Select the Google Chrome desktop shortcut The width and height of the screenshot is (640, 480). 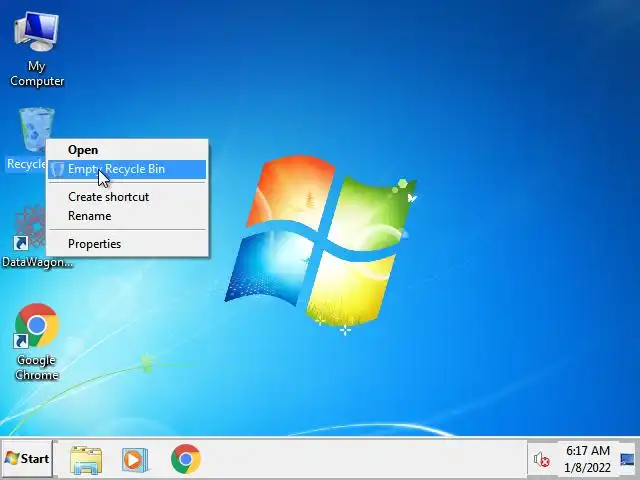37,341
